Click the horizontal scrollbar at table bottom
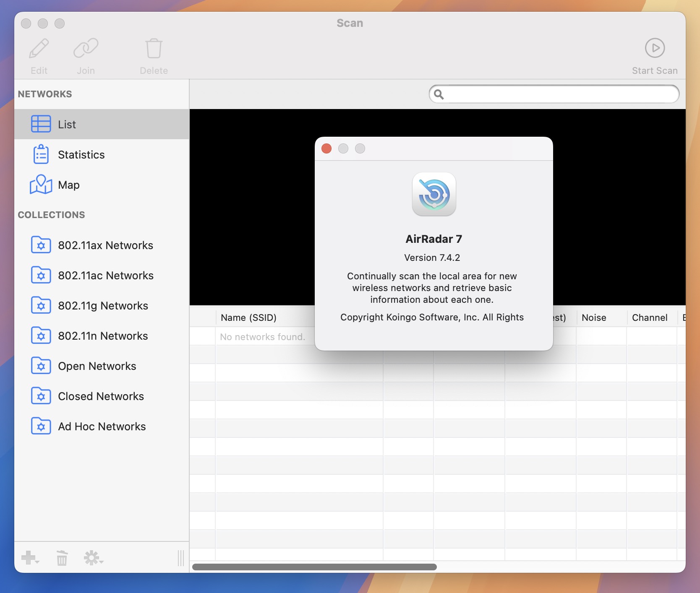Image resolution: width=700 pixels, height=593 pixels. 314,567
